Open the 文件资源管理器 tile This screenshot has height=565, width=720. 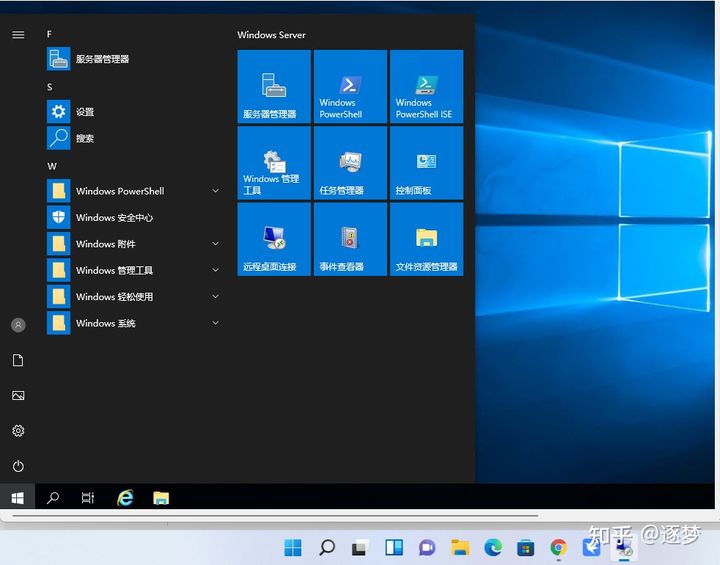pos(427,239)
